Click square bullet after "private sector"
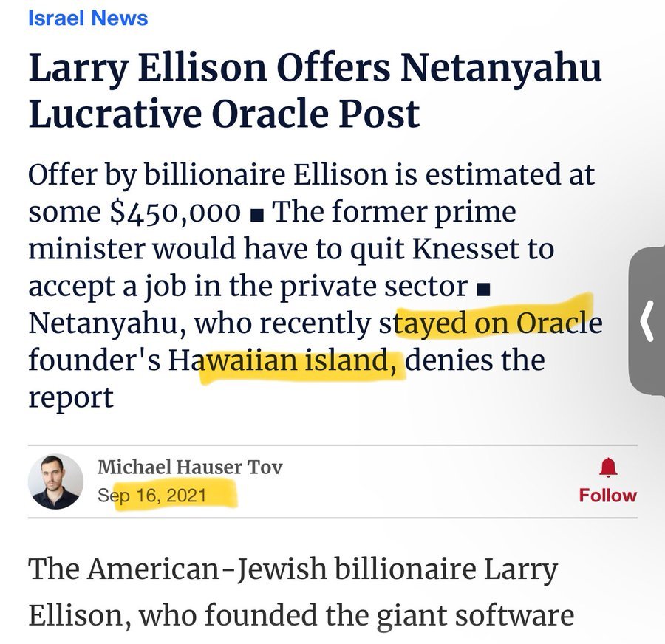 [483, 290]
